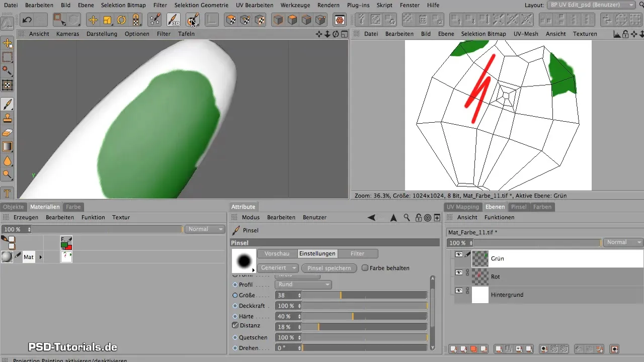Image resolution: width=644 pixels, height=362 pixels.
Task: Choose the Clone Stamp tool
Action: click(x=8, y=119)
